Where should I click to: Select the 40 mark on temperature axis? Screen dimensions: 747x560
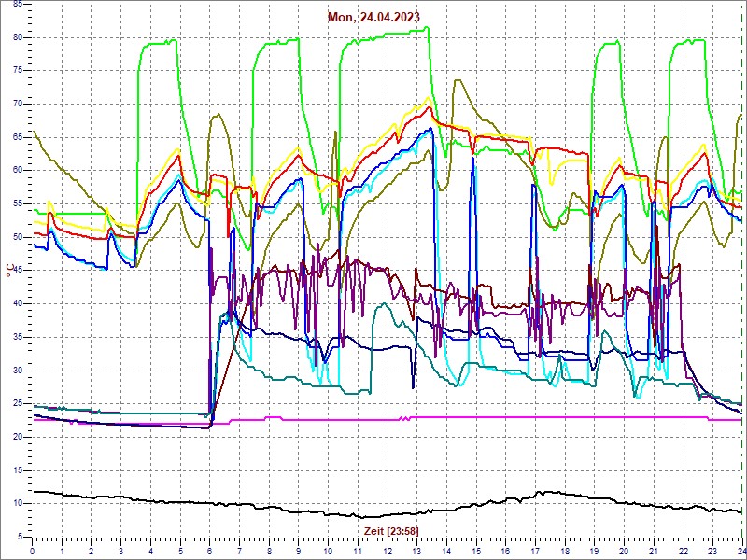[18, 304]
